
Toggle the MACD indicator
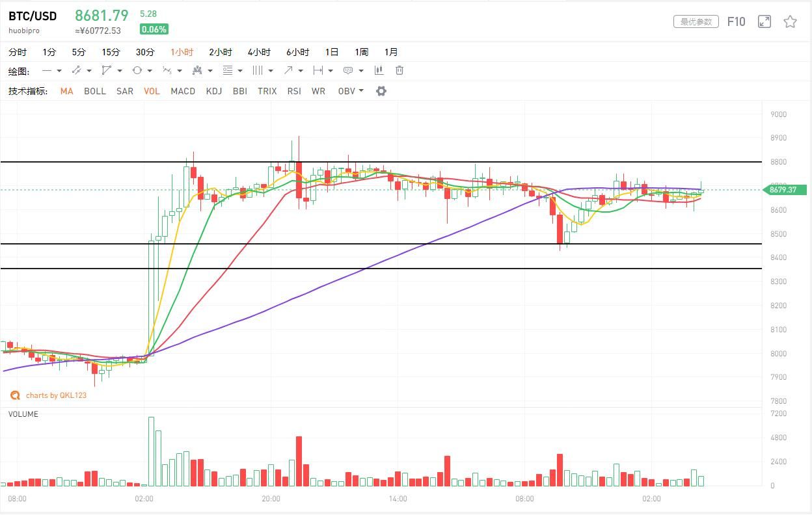(183, 91)
